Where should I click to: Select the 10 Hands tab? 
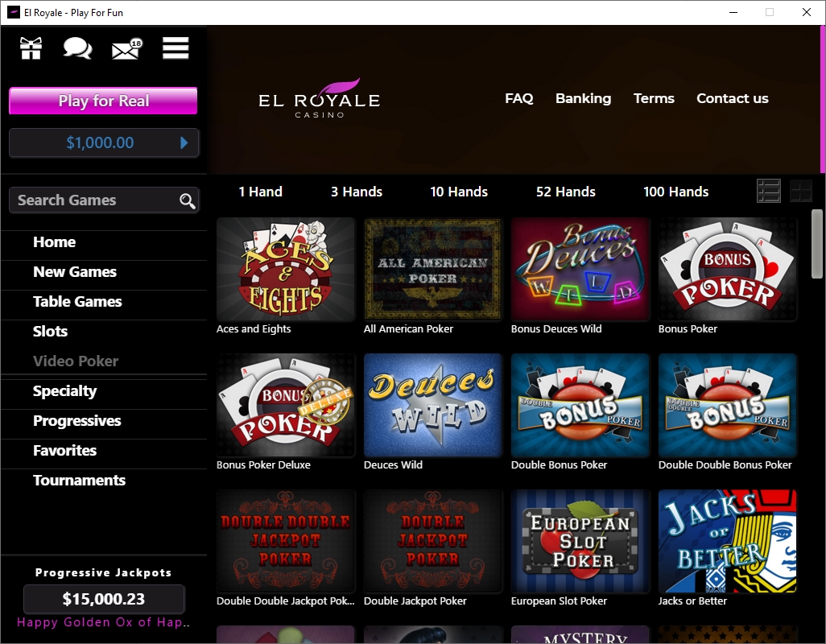[x=459, y=192]
